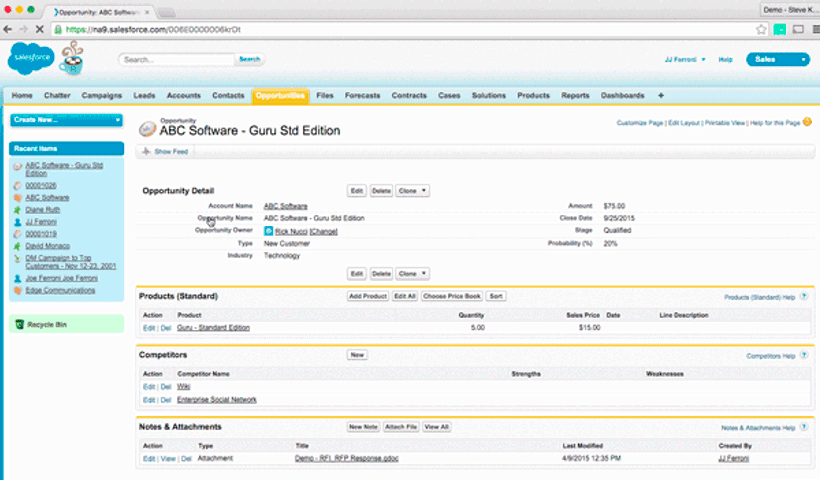The image size is (820, 480).
Task: Open the Sales app switcher menu
Action: (x=778, y=60)
